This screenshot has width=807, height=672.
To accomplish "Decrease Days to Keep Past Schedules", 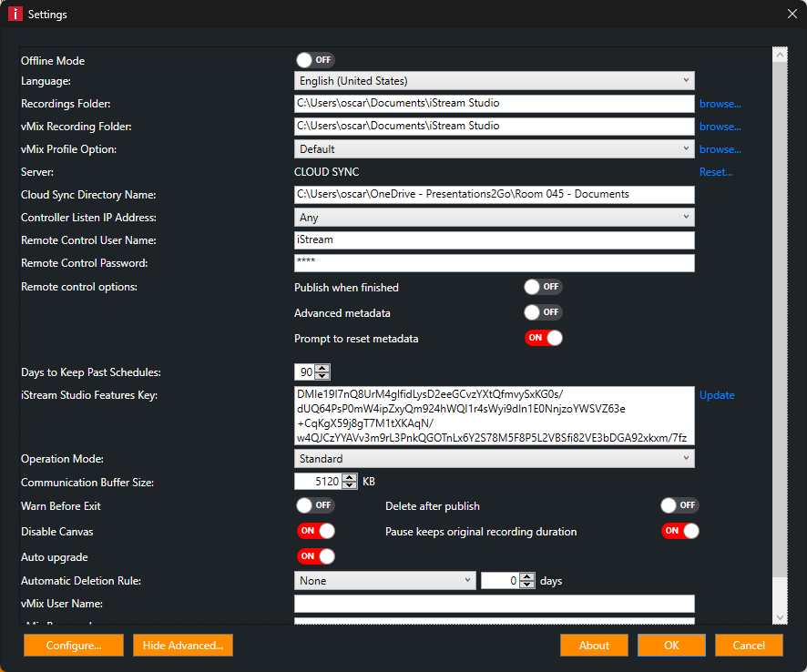I will (x=322, y=376).
